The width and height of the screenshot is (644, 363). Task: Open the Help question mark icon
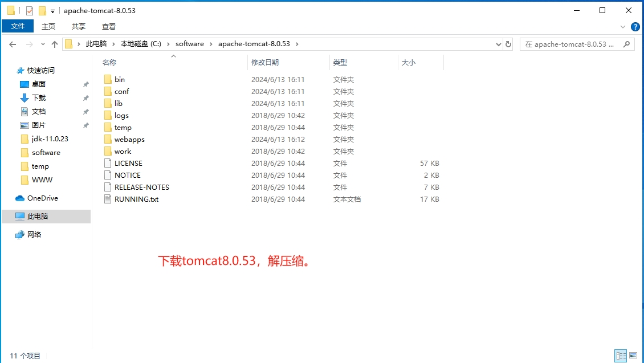click(635, 27)
